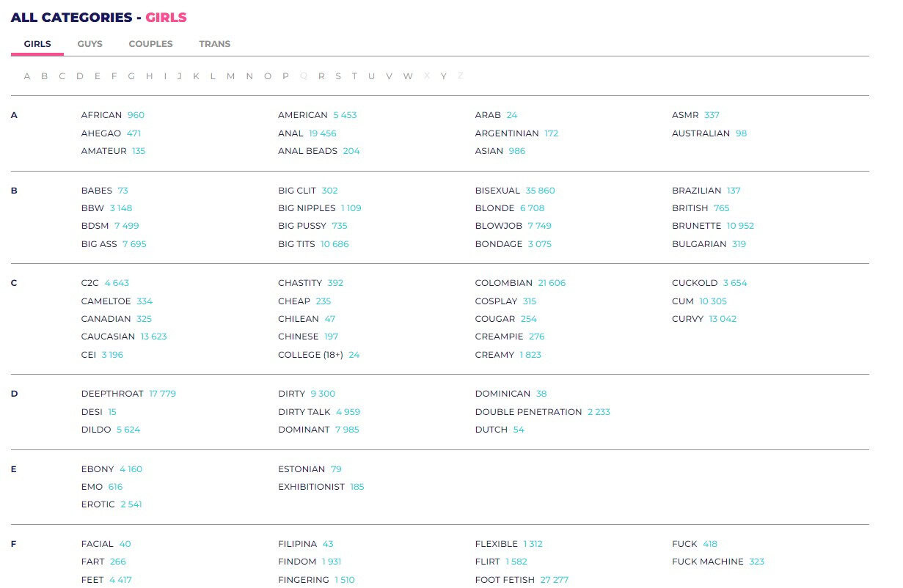This screenshot has height=588, width=903.
Task: Go to letter M in the alphabet index
Action: 230,76
